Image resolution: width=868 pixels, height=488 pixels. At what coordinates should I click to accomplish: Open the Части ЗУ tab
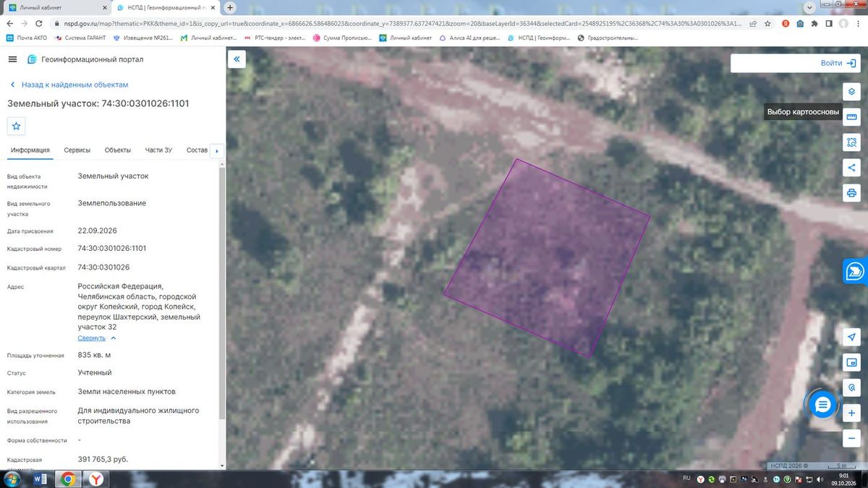[158, 150]
